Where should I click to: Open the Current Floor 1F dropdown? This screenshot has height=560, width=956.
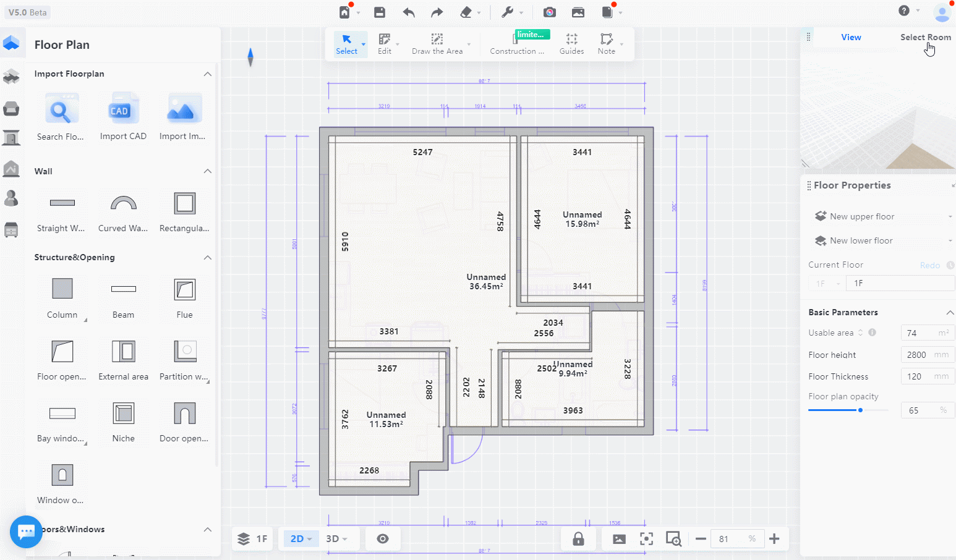point(826,284)
